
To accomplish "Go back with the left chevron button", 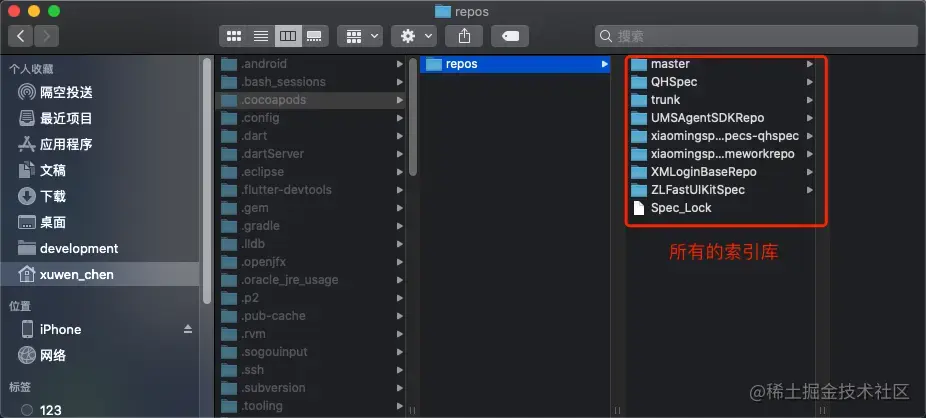I will click(x=21, y=36).
